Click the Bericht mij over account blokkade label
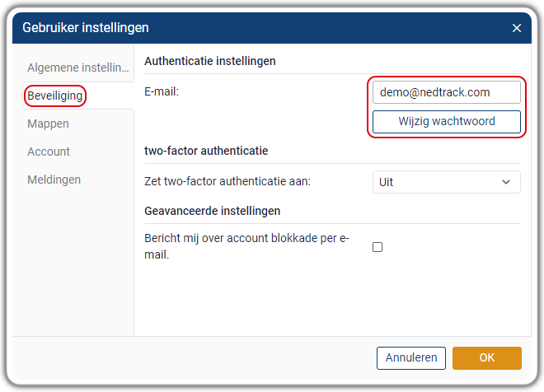Image resolution: width=544 pixels, height=392 pixels. click(x=246, y=246)
